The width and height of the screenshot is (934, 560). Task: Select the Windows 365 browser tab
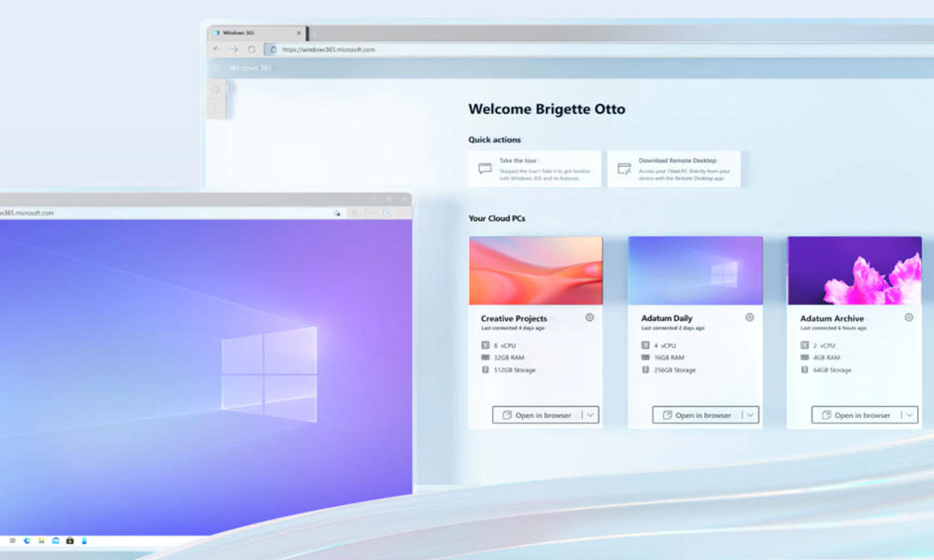[x=258, y=33]
